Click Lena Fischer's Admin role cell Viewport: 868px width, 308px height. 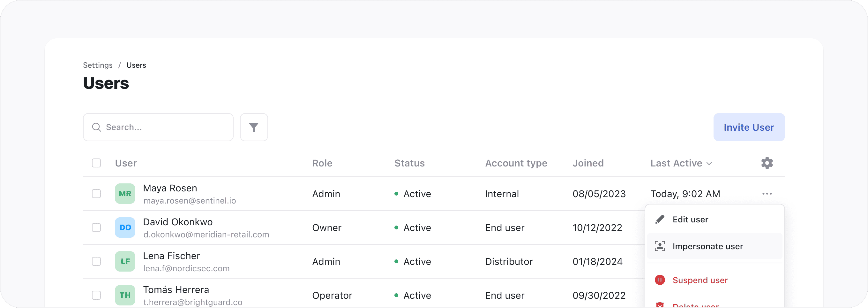326,262
